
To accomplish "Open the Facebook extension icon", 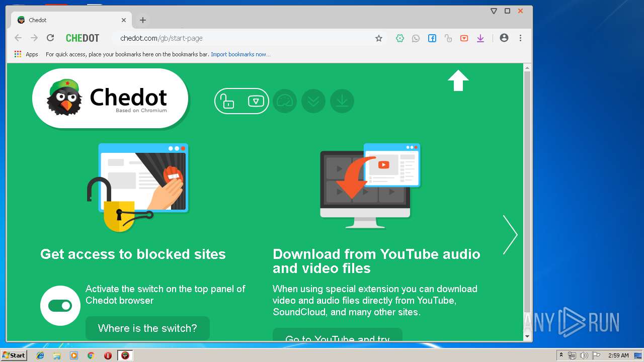I will coord(432,38).
